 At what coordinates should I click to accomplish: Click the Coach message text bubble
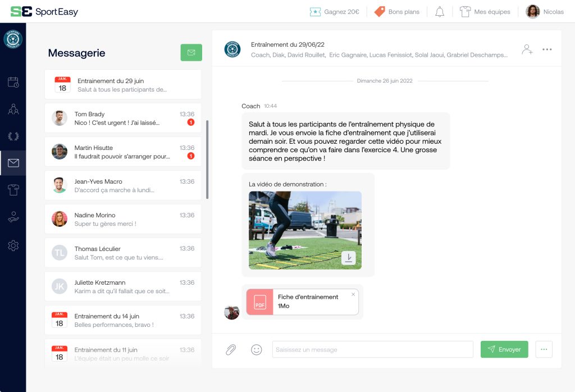click(x=345, y=141)
